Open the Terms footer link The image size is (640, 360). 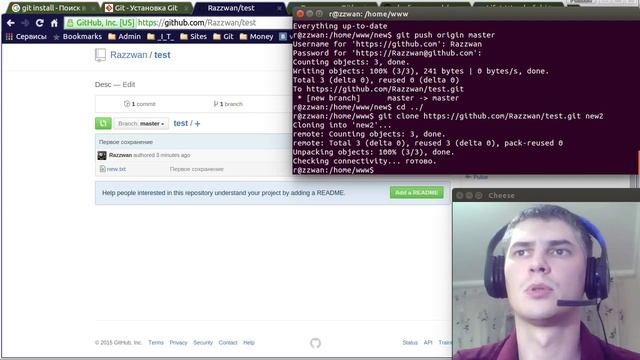tap(156, 342)
